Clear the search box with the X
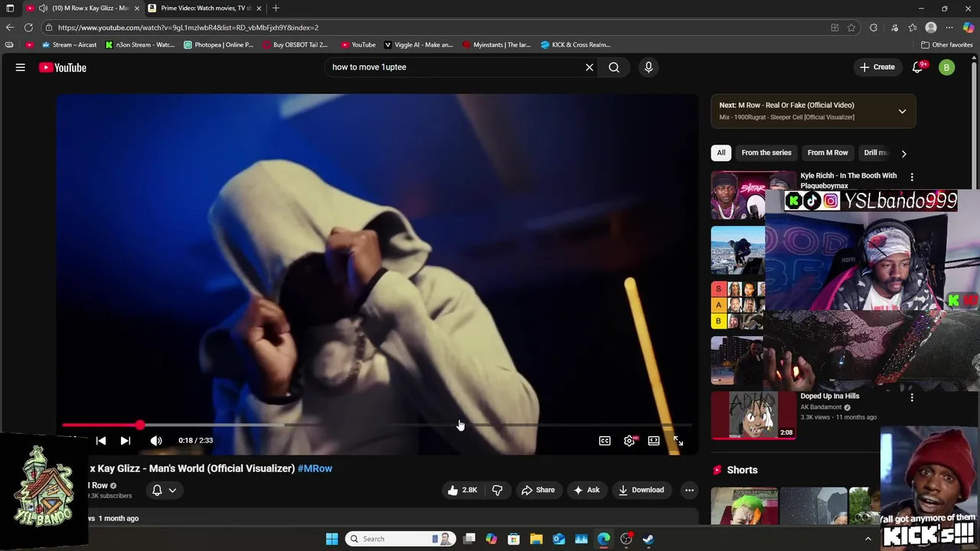Screen dimensions: 980x551 pos(590,67)
